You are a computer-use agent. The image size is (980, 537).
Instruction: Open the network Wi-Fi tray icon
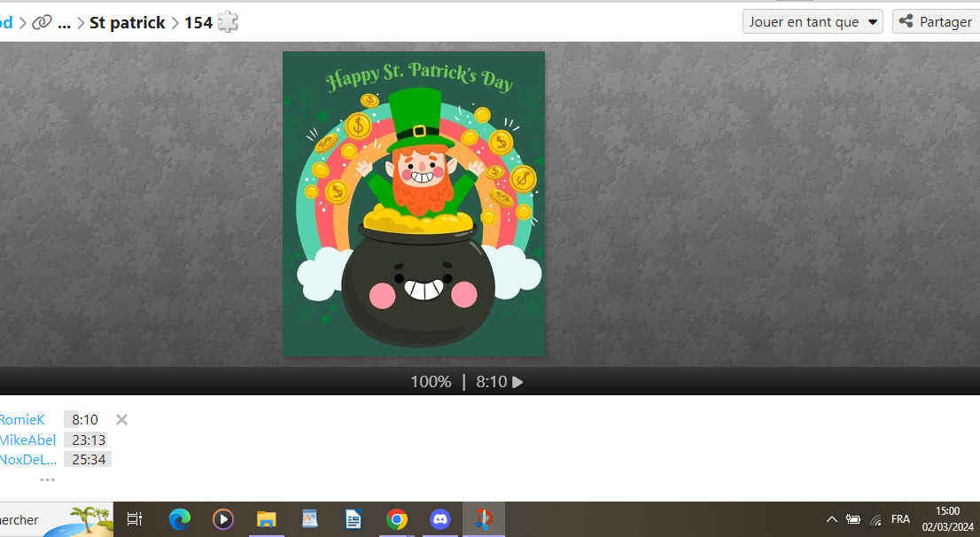click(875, 519)
